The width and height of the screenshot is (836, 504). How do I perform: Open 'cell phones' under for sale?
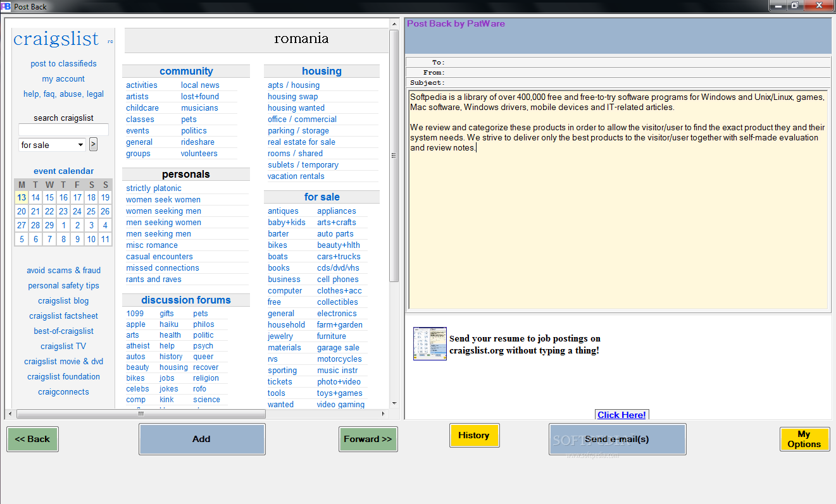coord(338,279)
